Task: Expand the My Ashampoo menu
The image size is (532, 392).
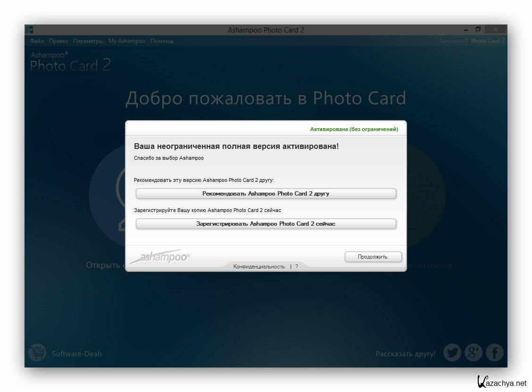Action: pyautogui.click(x=126, y=41)
